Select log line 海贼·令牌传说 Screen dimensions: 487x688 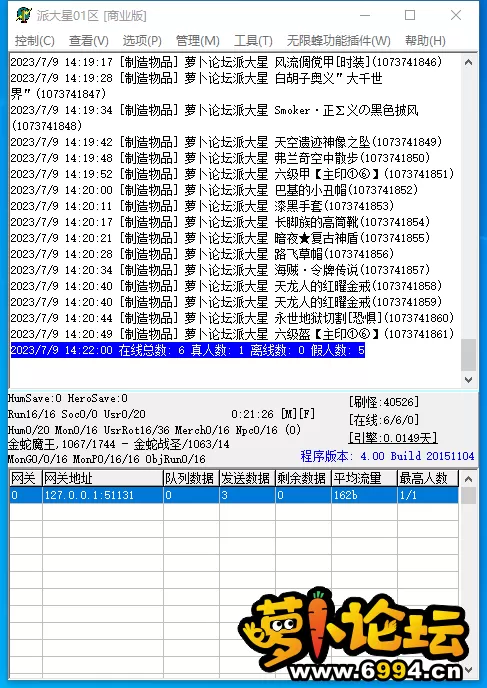pos(220,270)
